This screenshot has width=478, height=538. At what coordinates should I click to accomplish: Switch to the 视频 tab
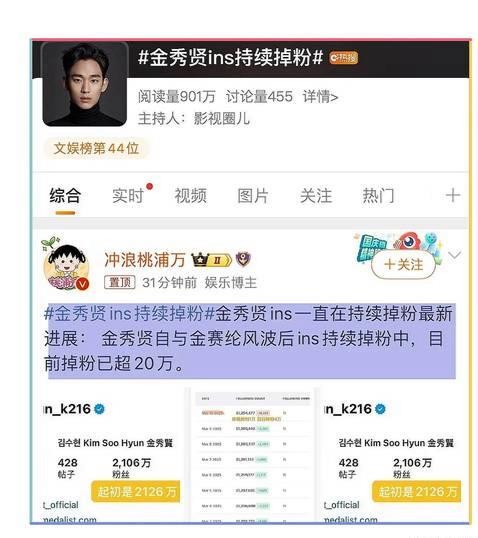190,196
